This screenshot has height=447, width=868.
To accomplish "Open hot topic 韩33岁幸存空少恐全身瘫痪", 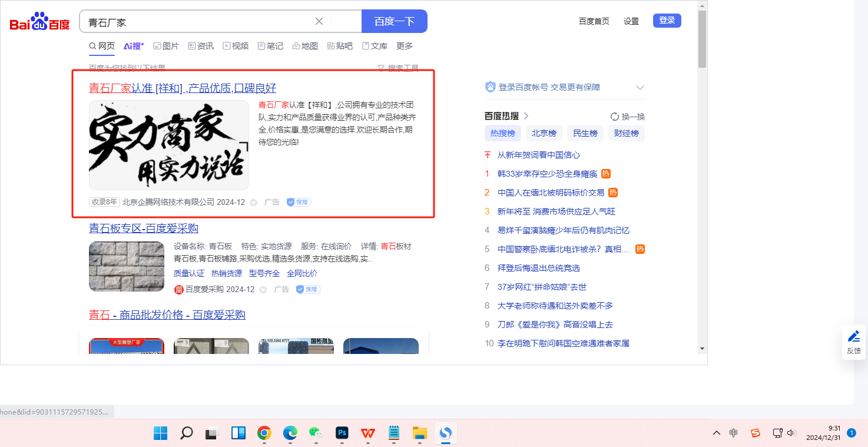I will (x=547, y=174).
